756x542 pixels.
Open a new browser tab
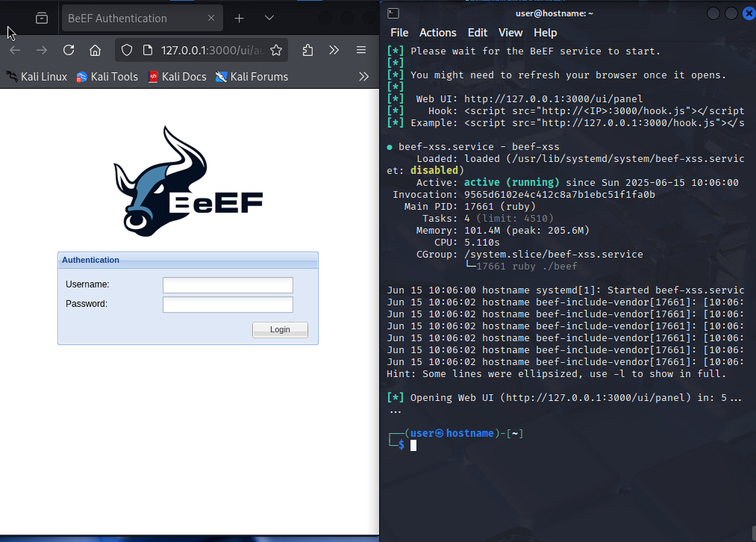tap(239, 18)
